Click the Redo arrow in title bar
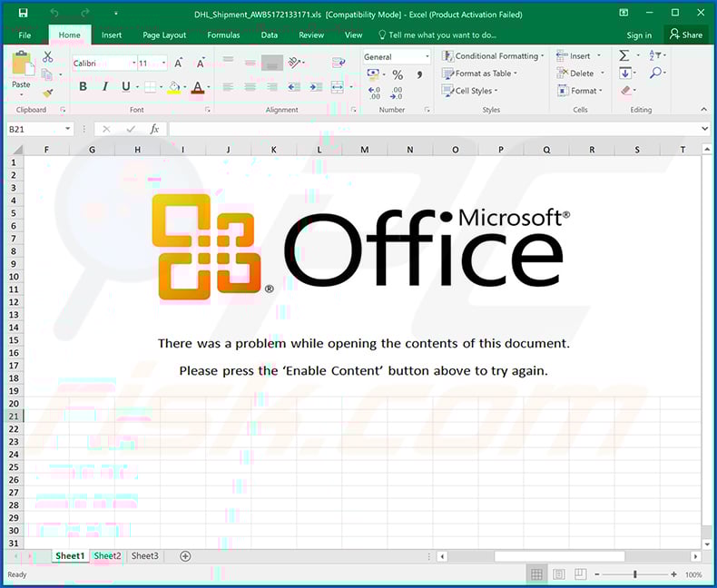The height and width of the screenshot is (588, 717). [85, 13]
